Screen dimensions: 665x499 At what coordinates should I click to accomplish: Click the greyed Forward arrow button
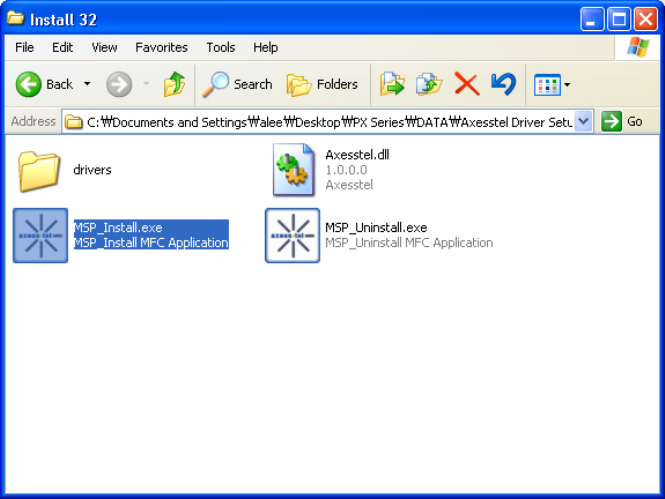point(119,84)
